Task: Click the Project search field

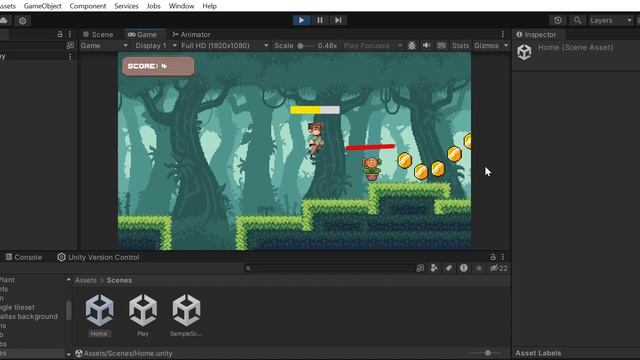Action: (x=329, y=268)
